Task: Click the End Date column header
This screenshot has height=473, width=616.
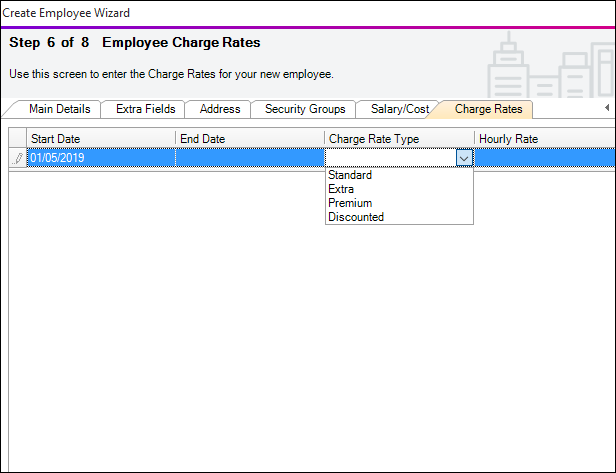Action: pos(250,138)
